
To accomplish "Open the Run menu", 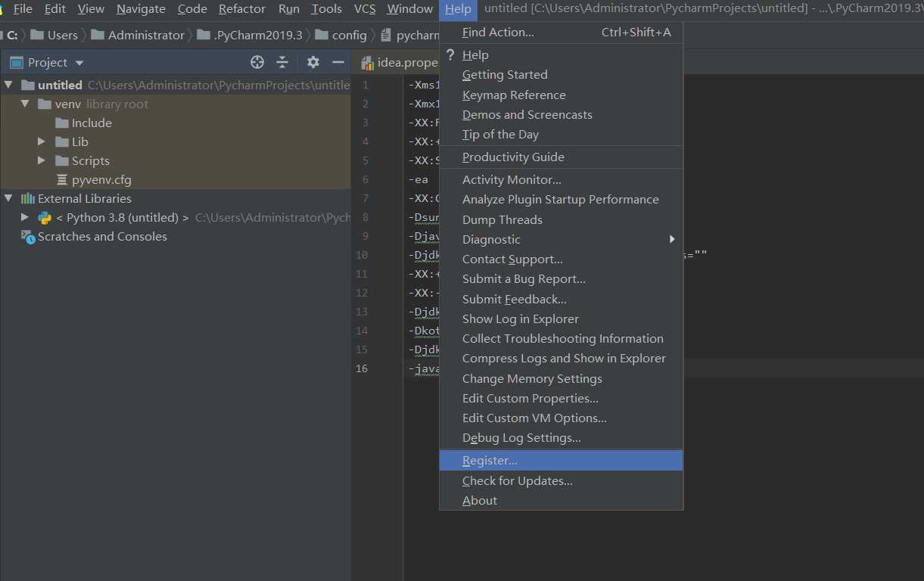I will (289, 9).
